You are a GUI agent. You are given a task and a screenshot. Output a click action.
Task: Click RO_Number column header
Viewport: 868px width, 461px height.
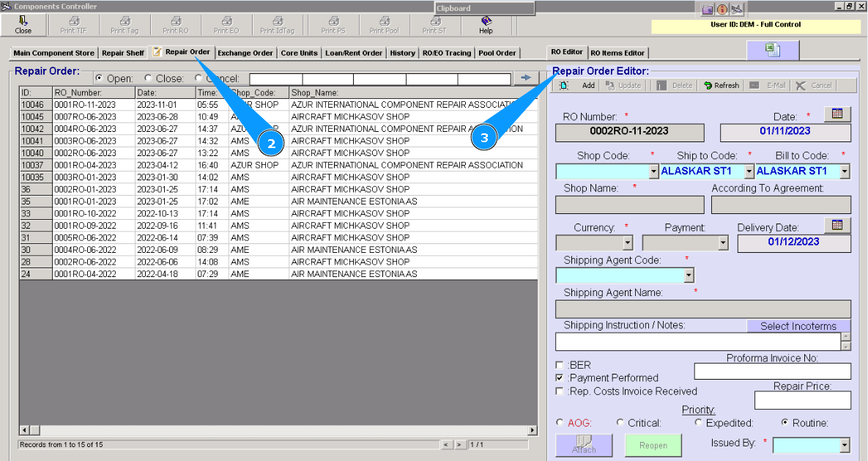[94, 92]
